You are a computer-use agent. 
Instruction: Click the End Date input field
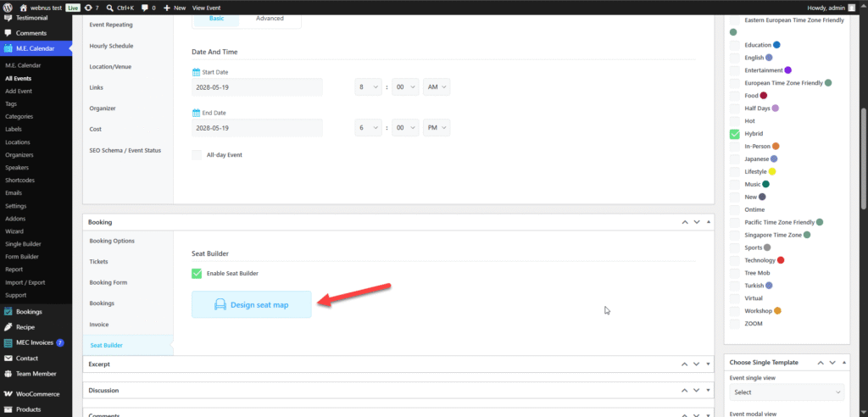[x=257, y=128]
